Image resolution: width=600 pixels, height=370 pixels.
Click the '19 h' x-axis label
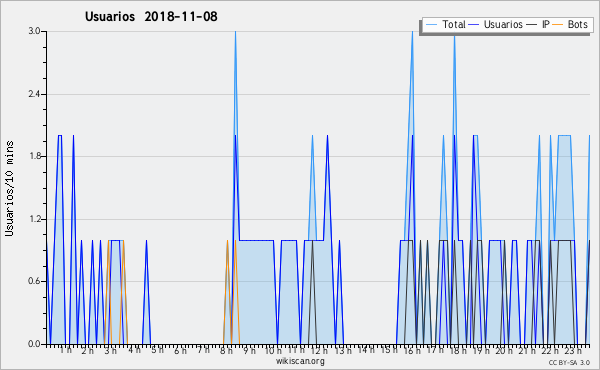pyautogui.click(x=481, y=350)
